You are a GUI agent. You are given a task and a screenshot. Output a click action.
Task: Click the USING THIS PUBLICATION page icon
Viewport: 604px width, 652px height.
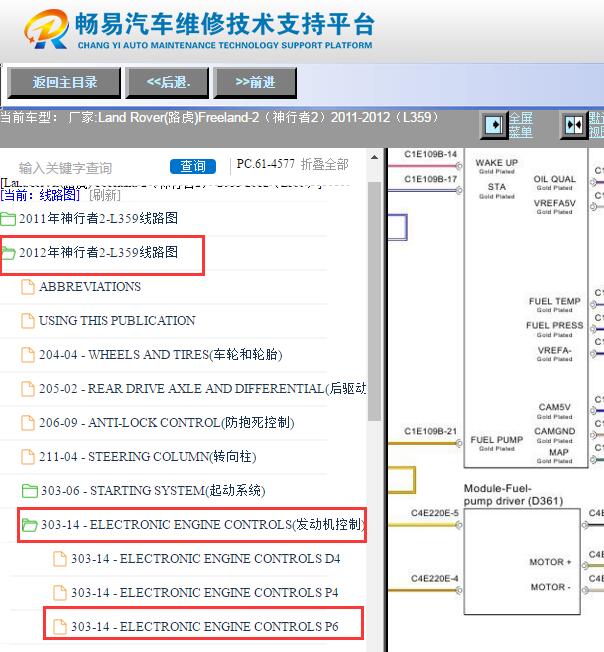click(28, 321)
